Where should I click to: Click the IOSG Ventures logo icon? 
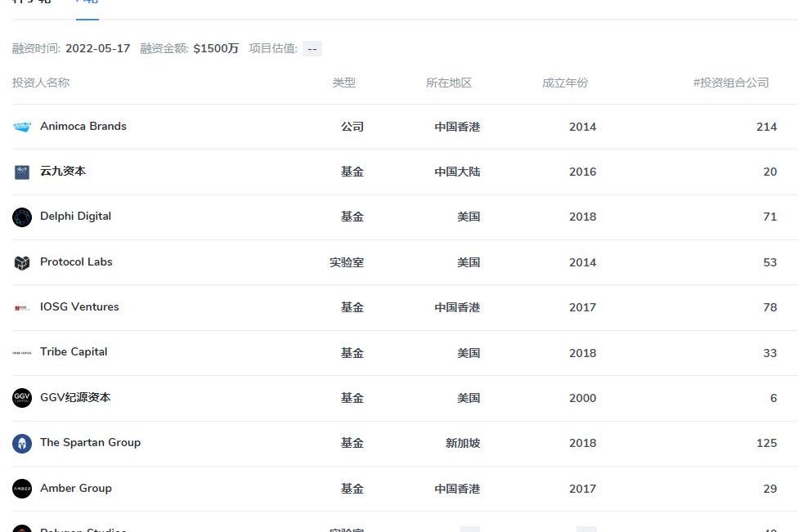(x=22, y=308)
